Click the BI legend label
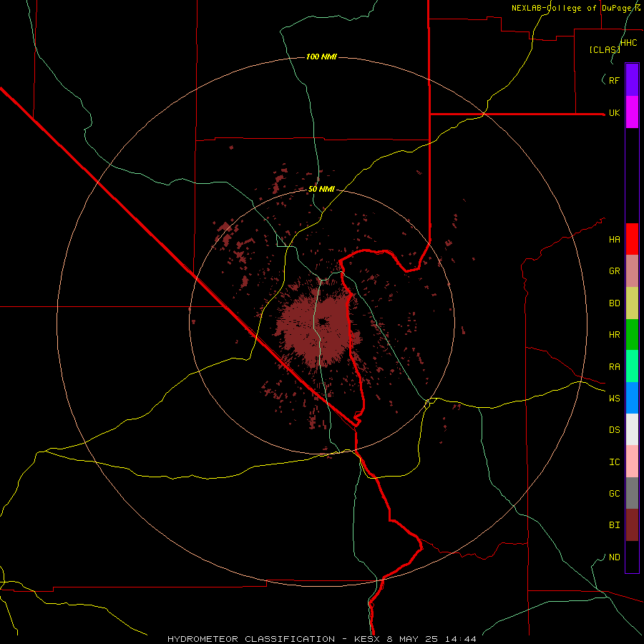 click(x=614, y=525)
